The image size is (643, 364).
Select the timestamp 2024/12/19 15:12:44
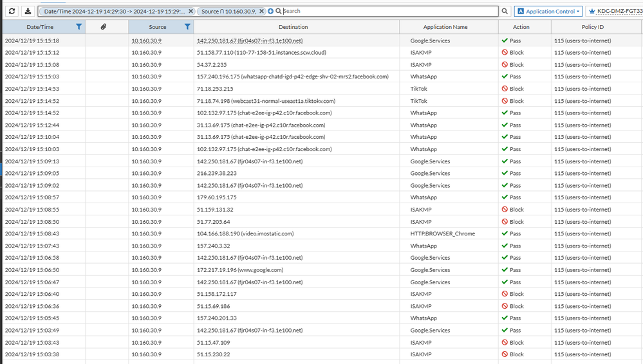click(32, 125)
